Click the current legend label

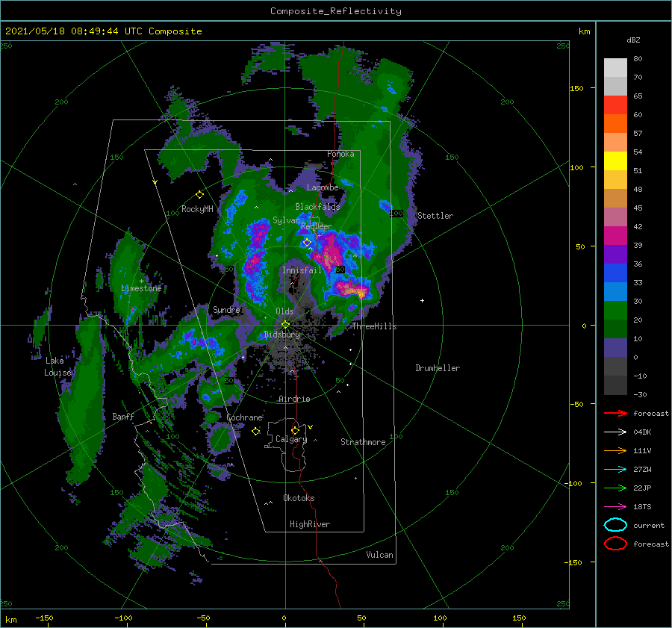coord(649,525)
